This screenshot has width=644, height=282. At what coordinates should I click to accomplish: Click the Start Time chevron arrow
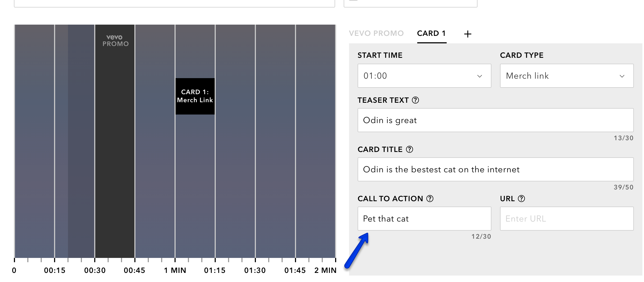480,76
